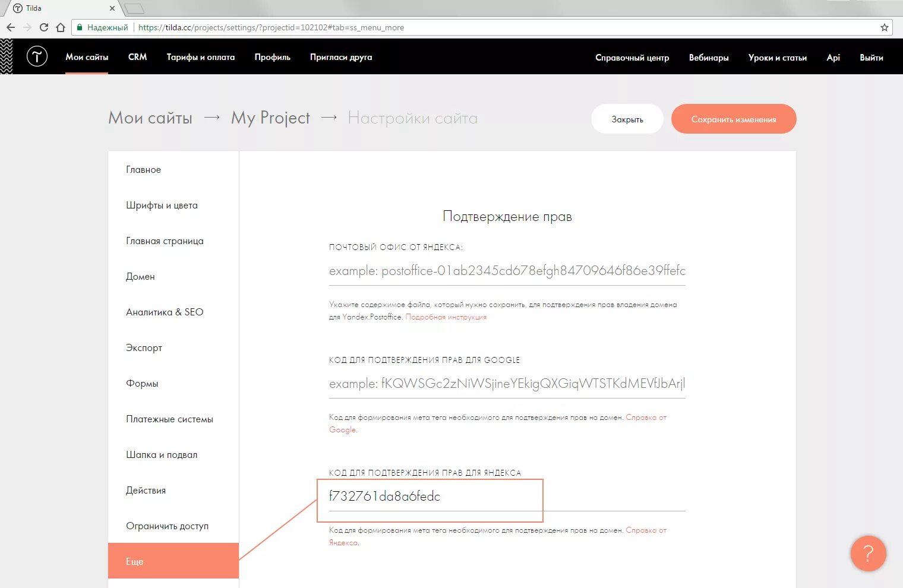Image resolution: width=903 pixels, height=588 pixels.
Task: Open CRM in top navigation
Action: click(137, 57)
